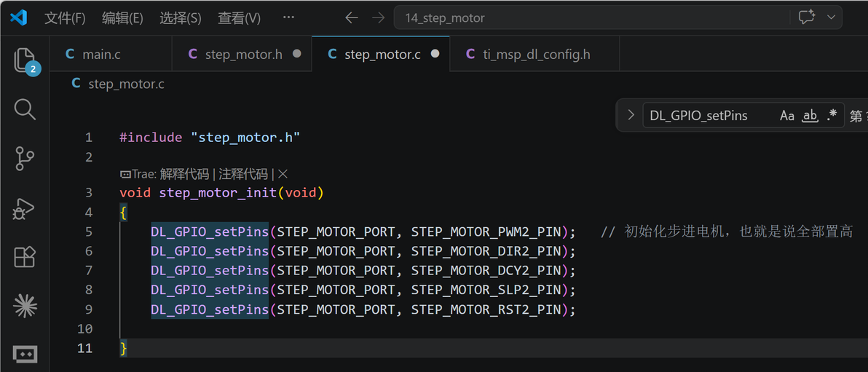Toggle Use Regular Expression in find widget
Image resolution: width=868 pixels, height=372 pixels.
(832, 116)
